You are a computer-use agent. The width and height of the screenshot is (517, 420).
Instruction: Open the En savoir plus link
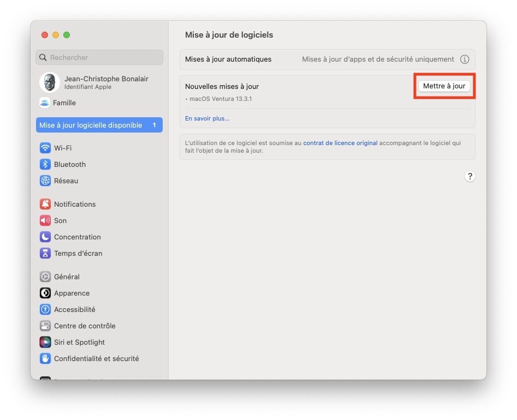(207, 118)
